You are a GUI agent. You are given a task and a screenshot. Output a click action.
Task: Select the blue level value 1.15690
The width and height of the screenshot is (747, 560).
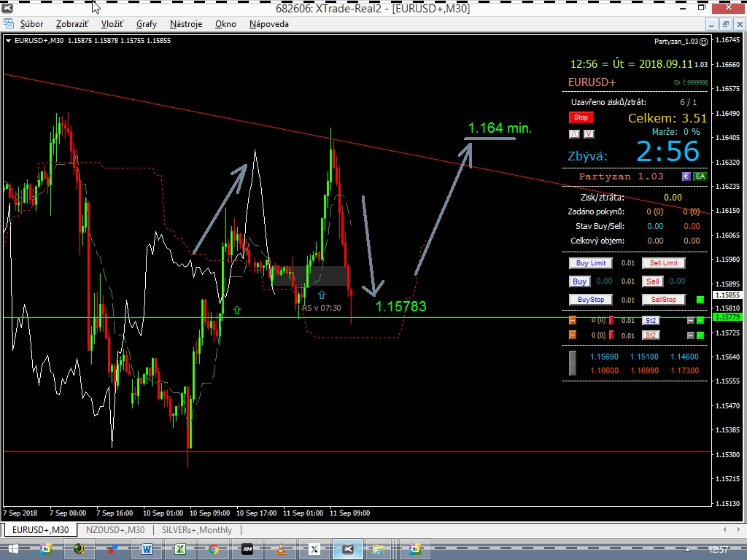click(x=604, y=357)
